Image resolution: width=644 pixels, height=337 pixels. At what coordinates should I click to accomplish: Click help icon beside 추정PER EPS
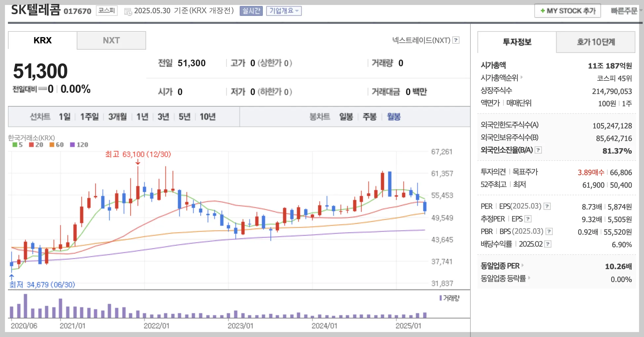[x=528, y=219]
